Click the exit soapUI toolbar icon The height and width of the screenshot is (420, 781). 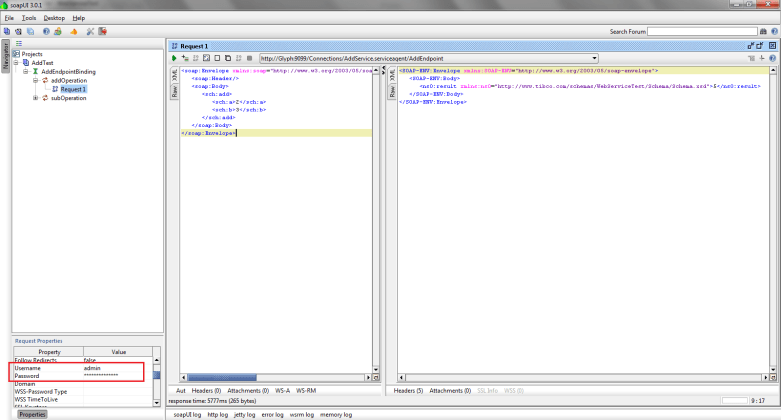(x=103, y=31)
